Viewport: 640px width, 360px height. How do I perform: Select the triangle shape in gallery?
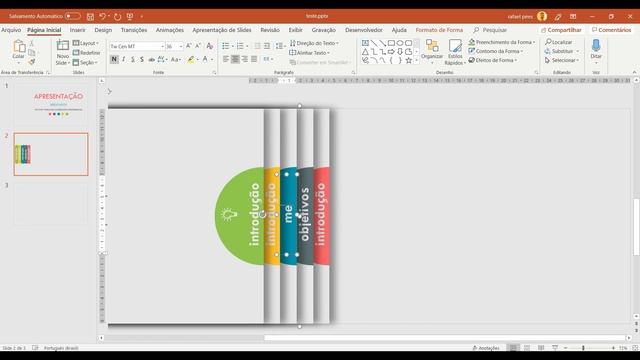pos(365,51)
